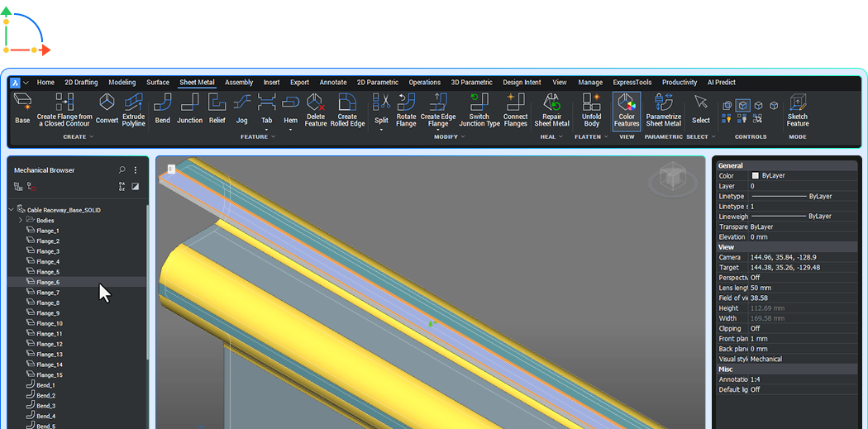Toggle the yellow lightbulb highlight control

pos(727,118)
